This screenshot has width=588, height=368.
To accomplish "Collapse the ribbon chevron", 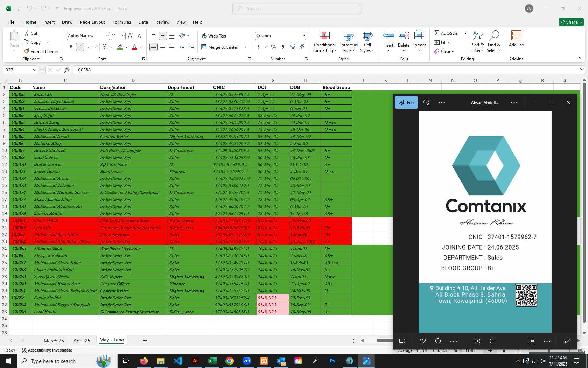I will tap(580, 57).
